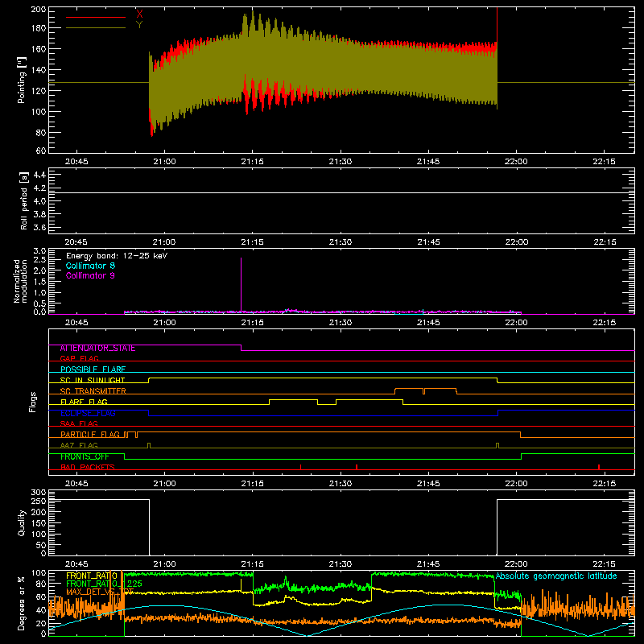Screen dimensions: 644x644
Task: Select the ECLIPSE_FLAG label
Action: click(88, 413)
